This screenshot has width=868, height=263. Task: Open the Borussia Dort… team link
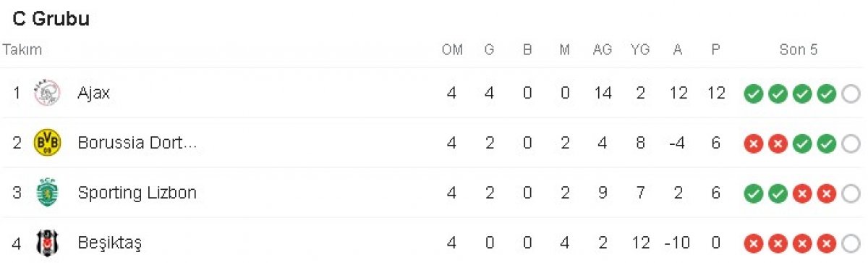pyautogui.click(x=137, y=143)
